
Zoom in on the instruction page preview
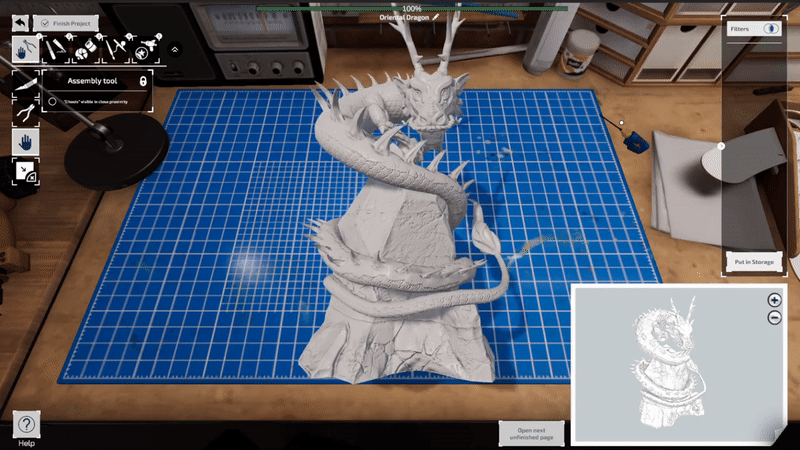point(774,300)
